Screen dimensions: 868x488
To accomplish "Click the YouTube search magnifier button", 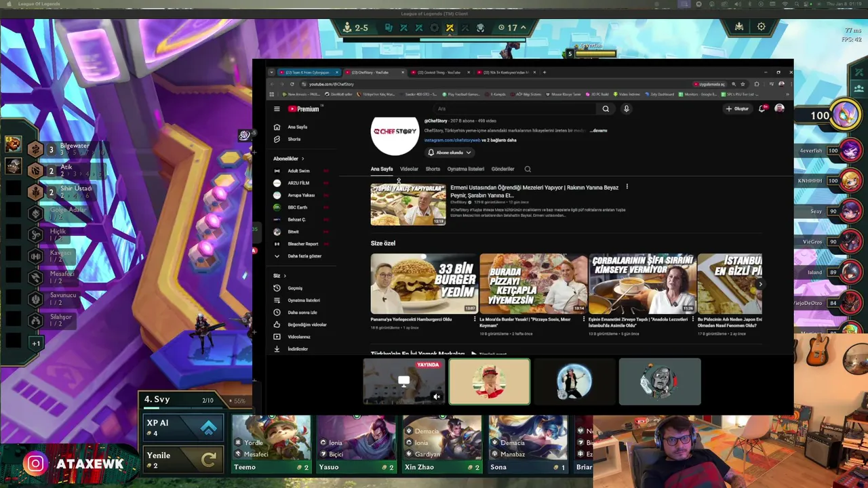I will 606,108.
